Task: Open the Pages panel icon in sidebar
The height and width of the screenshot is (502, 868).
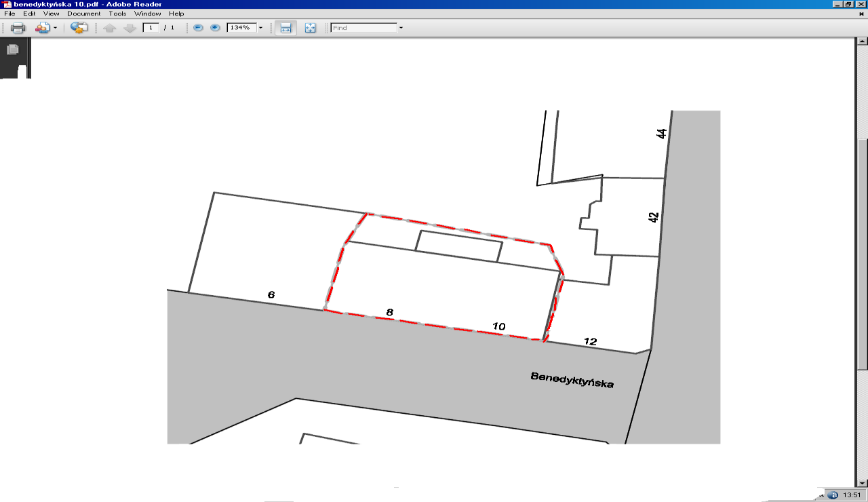Action: tap(12, 50)
